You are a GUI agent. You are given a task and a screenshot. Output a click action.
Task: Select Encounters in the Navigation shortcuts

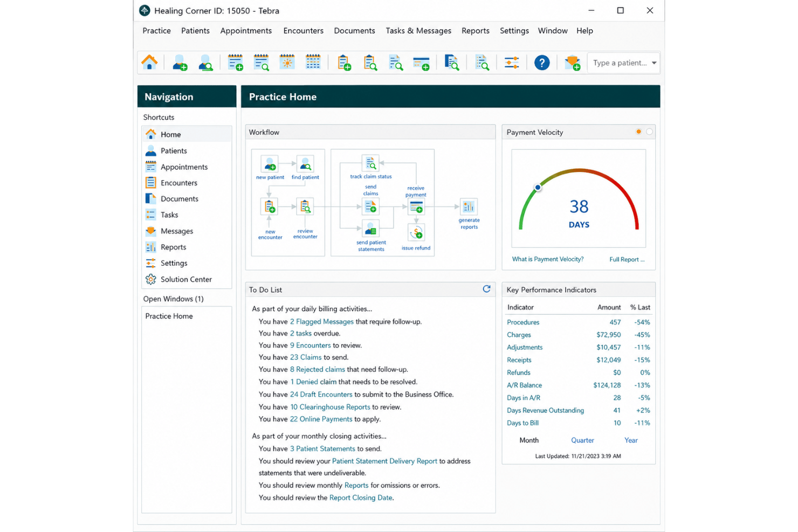click(x=187, y=183)
